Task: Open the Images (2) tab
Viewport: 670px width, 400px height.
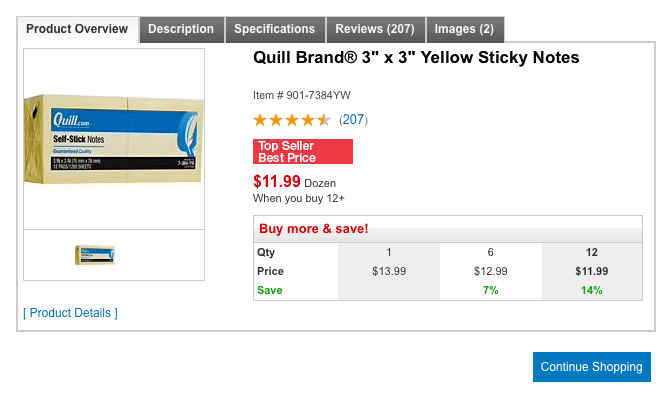Action: click(464, 29)
